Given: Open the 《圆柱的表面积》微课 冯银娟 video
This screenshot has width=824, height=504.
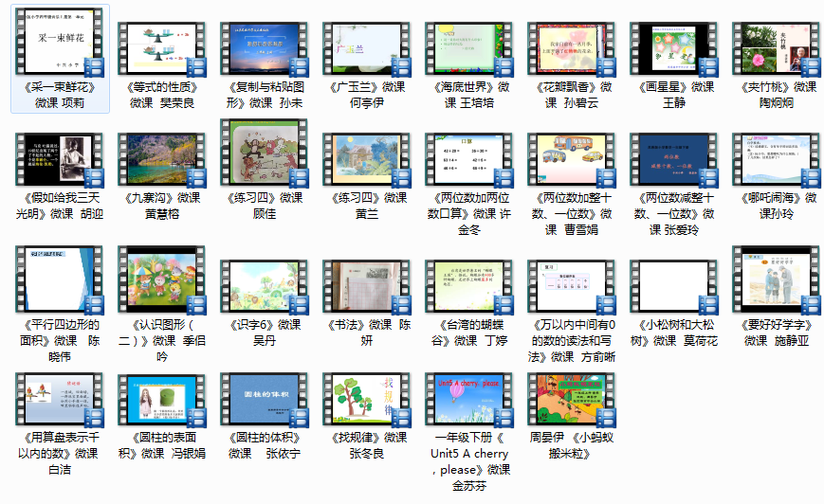Looking at the screenshot, I should (x=161, y=400).
